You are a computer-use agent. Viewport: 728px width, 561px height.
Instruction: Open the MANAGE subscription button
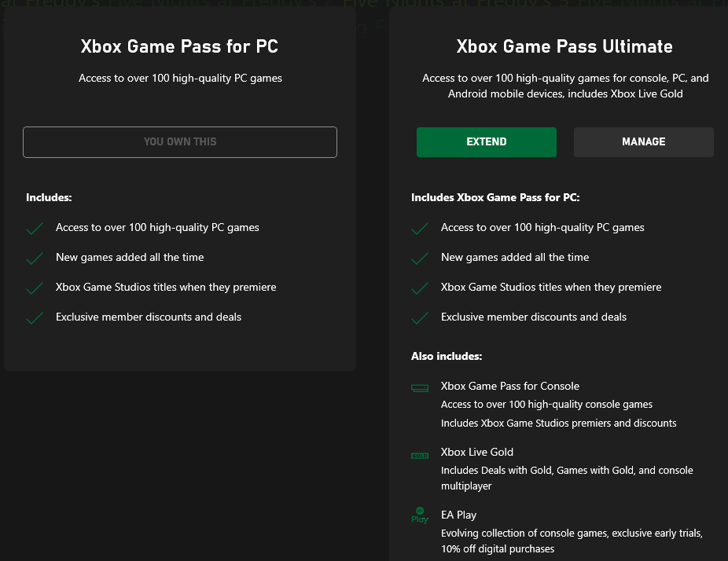tap(643, 142)
